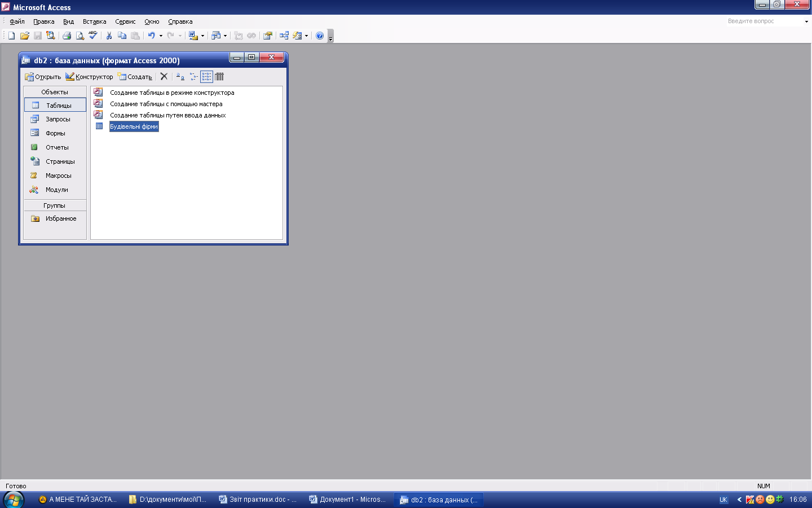The image size is (812, 508).
Task: Open the Relationships window icon
Action: click(284, 36)
